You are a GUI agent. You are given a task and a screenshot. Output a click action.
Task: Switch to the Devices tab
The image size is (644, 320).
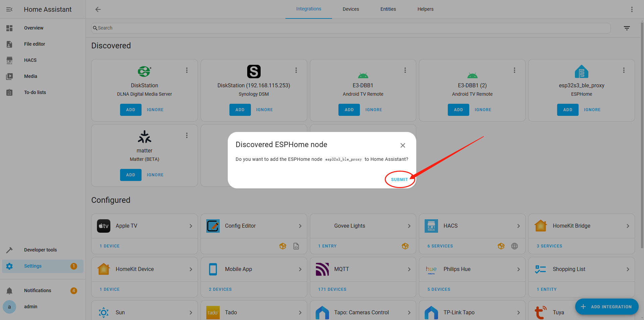click(351, 9)
